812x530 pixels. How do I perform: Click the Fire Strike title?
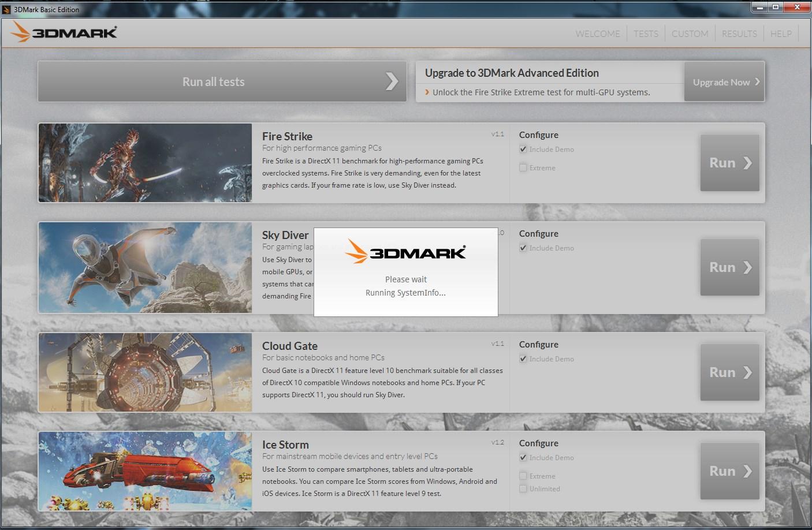coord(287,136)
